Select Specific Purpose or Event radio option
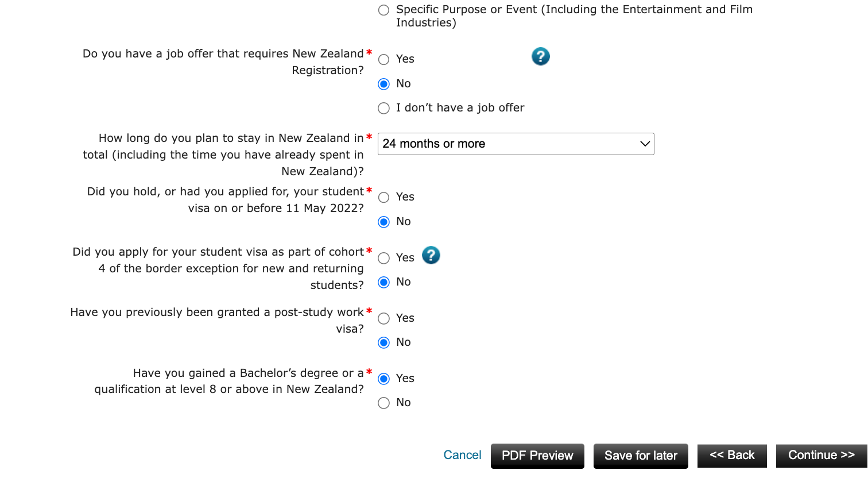868x501 pixels. [x=384, y=10]
